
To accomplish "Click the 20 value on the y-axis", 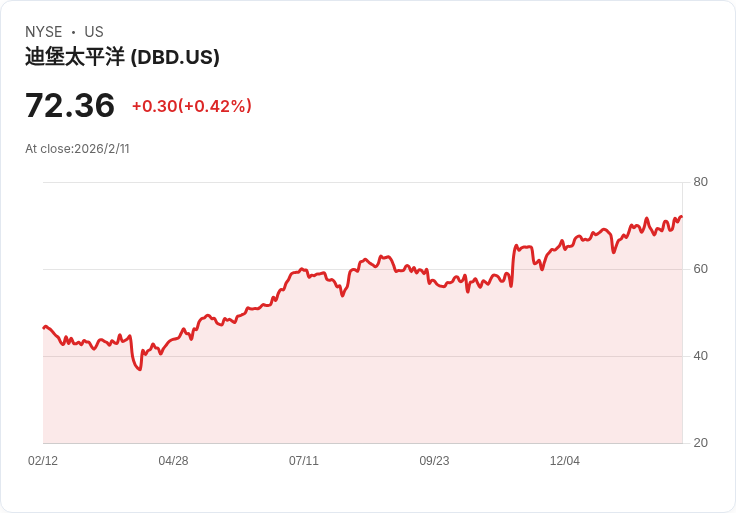I will tap(700, 443).
